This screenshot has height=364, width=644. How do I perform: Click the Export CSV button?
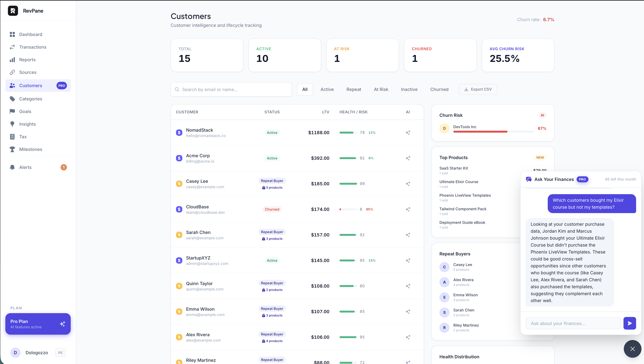(x=478, y=89)
